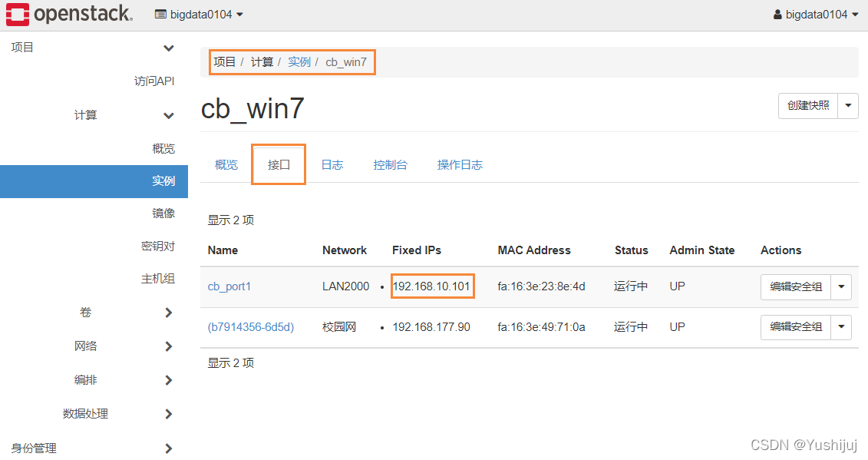Image resolution: width=868 pixels, height=460 pixels.
Task: Click the 校园网 network cell
Action: point(338,327)
